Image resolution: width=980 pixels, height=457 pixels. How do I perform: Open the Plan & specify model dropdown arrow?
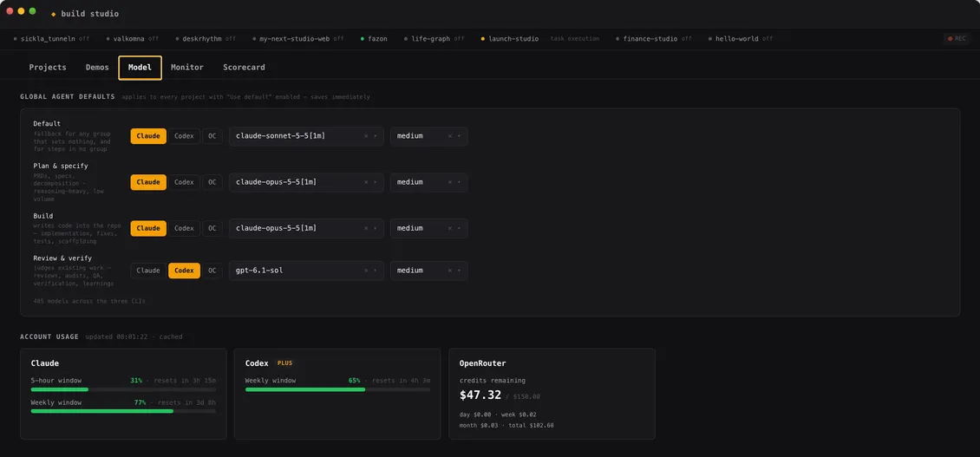click(x=375, y=183)
